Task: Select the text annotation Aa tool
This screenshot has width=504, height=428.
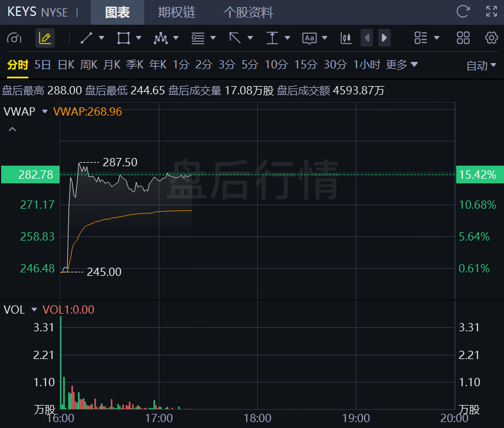Action: coord(309,38)
